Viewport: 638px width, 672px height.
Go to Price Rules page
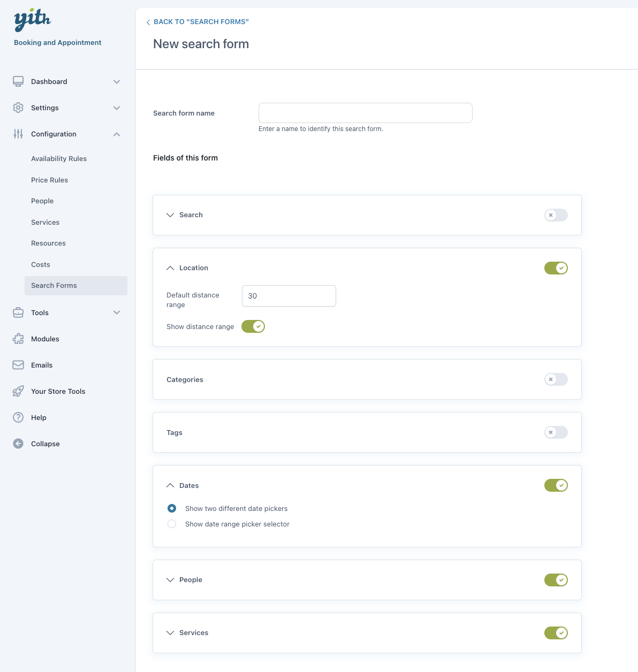[x=49, y=180]
